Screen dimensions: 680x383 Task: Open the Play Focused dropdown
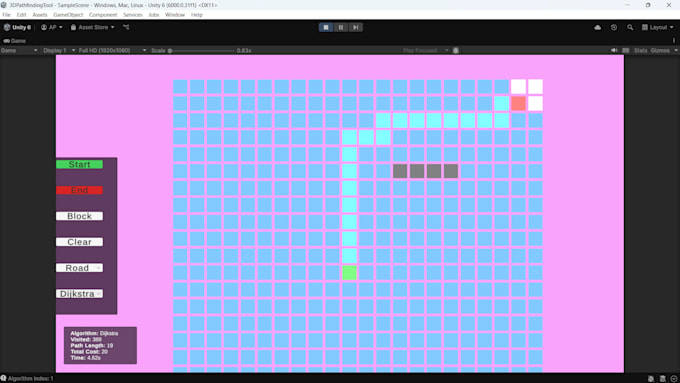425,51
